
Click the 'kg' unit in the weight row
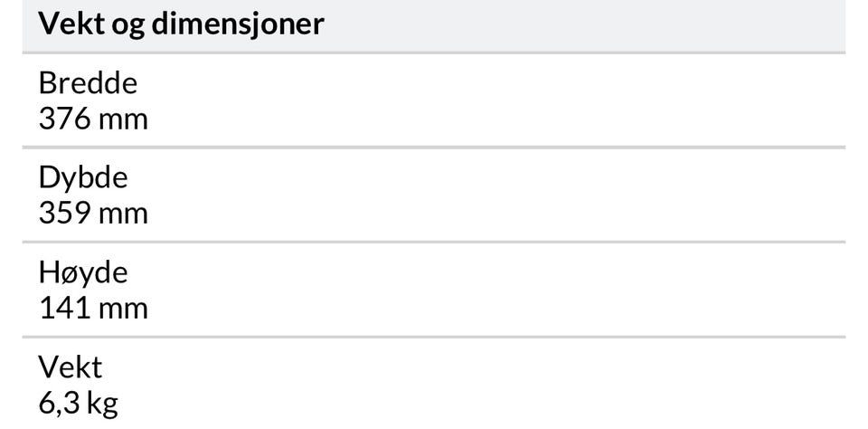click(104, 403)
